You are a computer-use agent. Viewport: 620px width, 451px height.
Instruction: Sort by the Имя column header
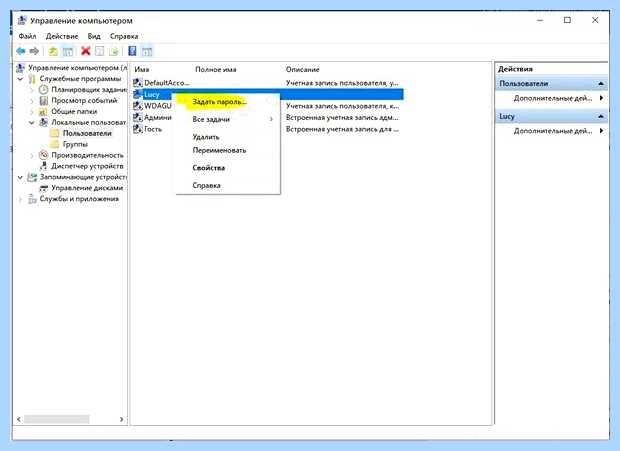(142, 69)
